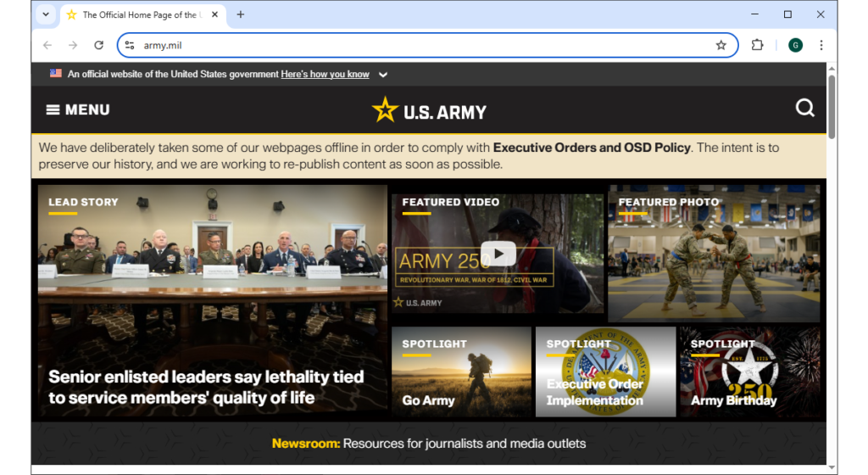Screen dimensions: 868x475
Task: Click the scrollbar down arrow
Action: tap(832, 467)
